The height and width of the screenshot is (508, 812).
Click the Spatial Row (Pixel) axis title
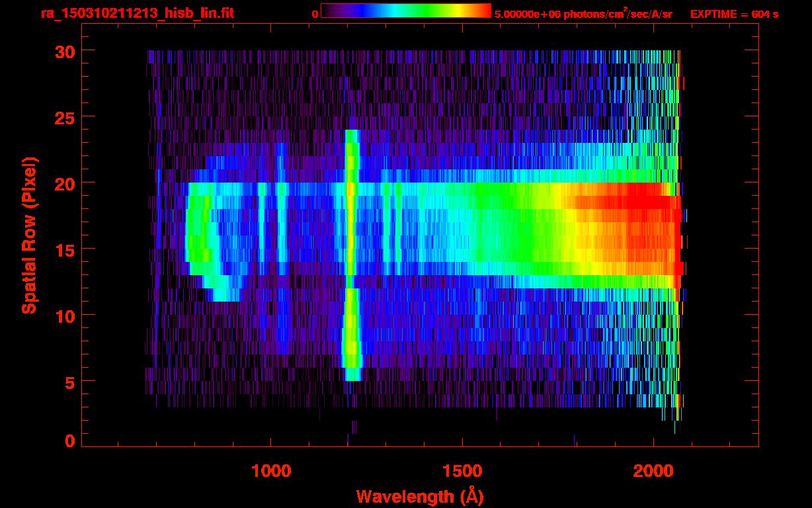tap(29, 235)
